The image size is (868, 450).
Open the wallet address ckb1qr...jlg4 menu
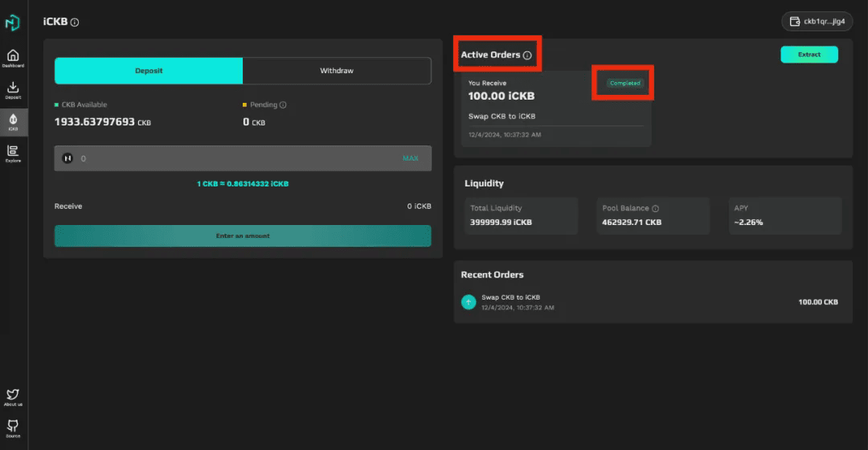pyautogui.click(x=817, y=22)
